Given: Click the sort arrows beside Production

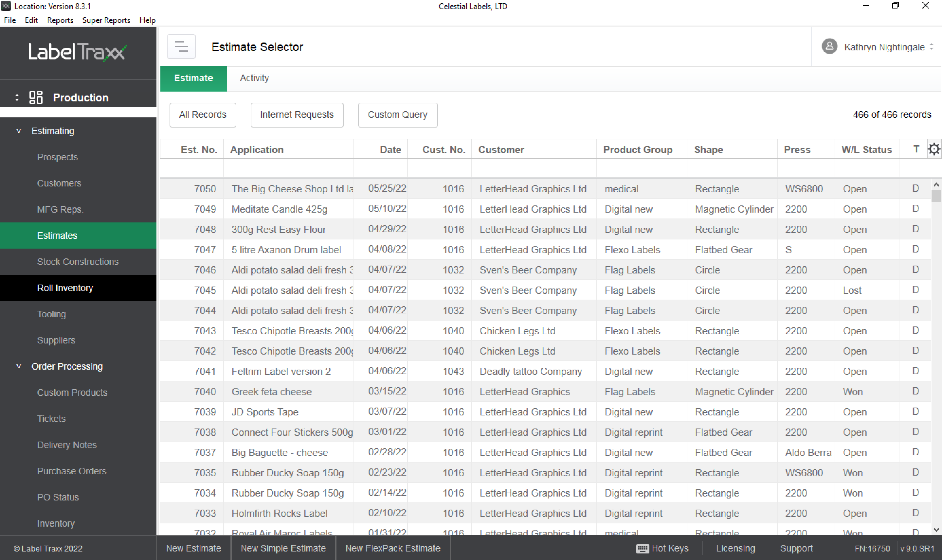Looking at the screenshot, I should pyautogui.click(x=17, y=97).
